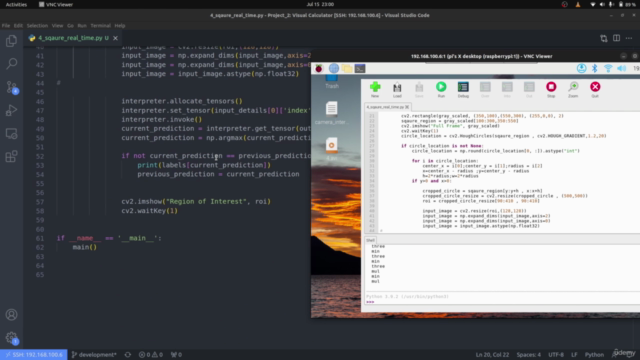Open Run and Debug view in activity bar

[x=11, y=110]
